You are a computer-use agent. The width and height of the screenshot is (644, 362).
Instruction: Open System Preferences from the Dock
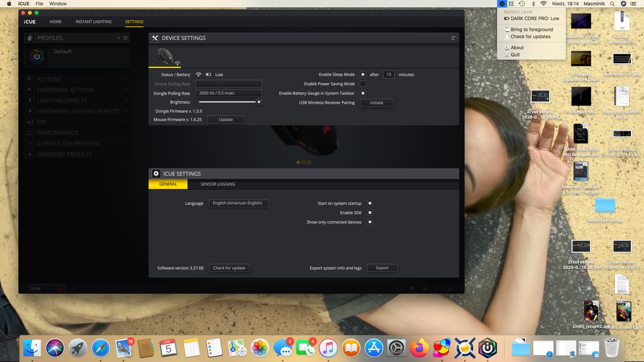(x=396, y=347)
